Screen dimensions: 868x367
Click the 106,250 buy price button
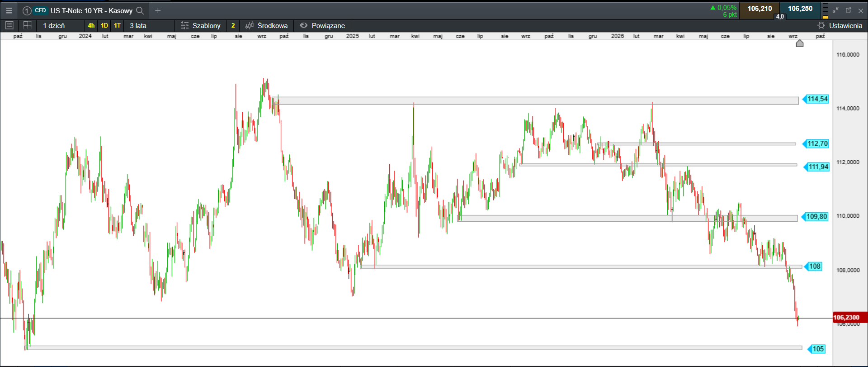click(800, 9)
